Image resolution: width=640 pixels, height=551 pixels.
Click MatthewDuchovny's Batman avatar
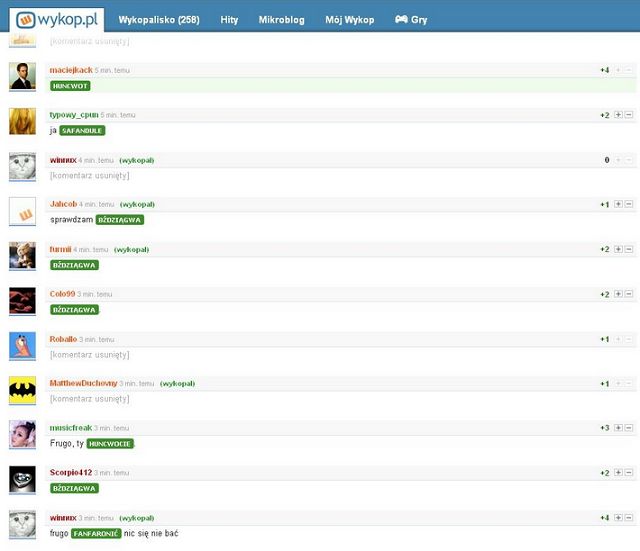(22, 390)
